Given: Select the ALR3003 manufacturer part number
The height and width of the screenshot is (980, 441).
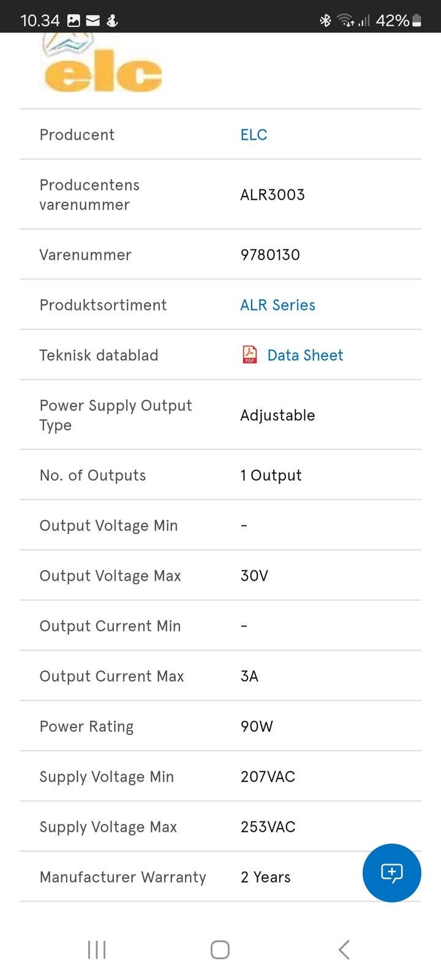Looking at the screenshot, I should (x=273, y=195).
